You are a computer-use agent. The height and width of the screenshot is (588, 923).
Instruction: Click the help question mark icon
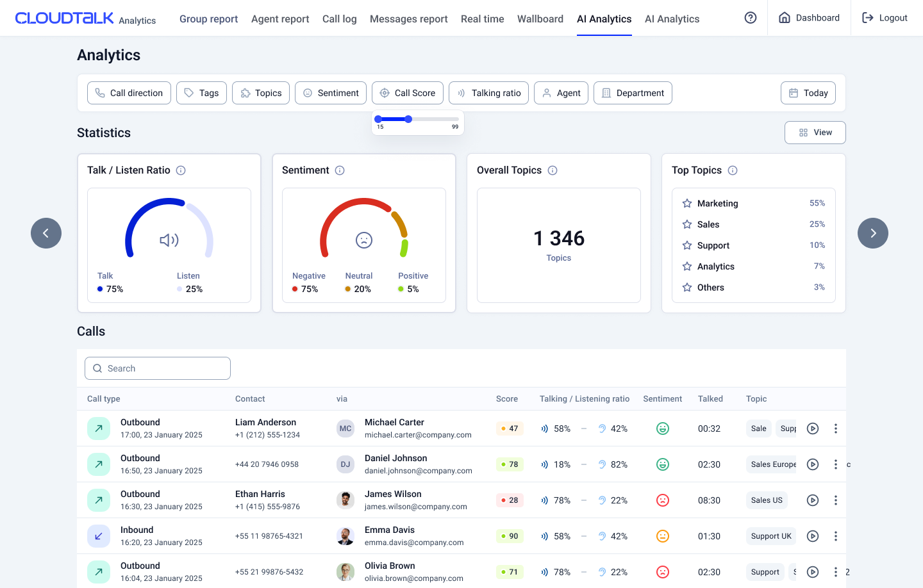click(751, 18)
